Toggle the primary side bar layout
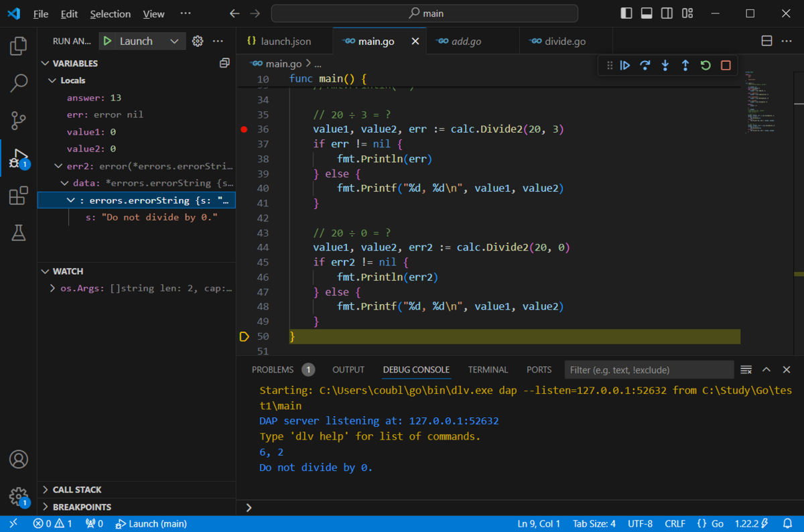 point(626,13)
